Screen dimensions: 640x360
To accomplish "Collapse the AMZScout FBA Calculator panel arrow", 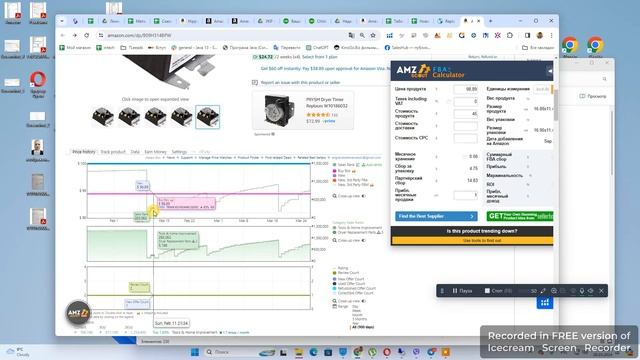I will (x=550, y=71).
